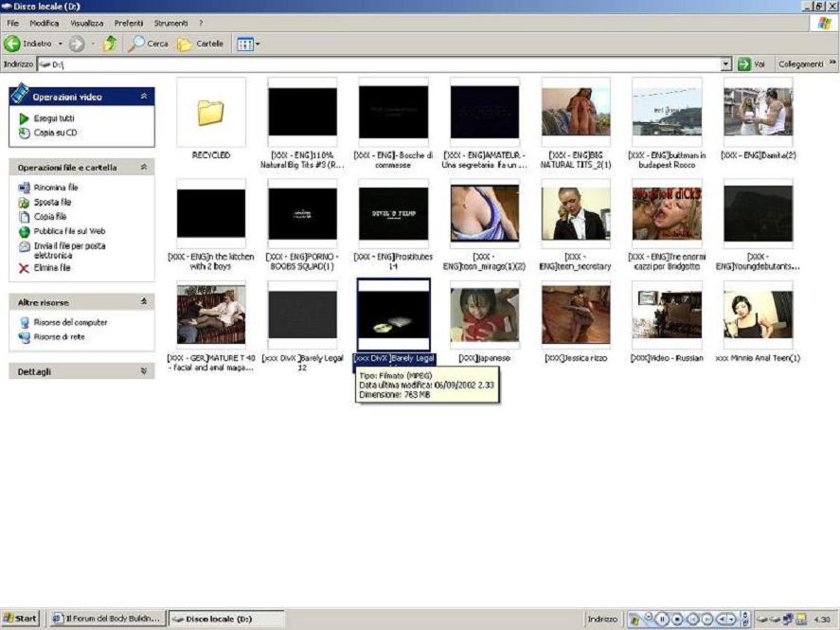Collapse the Operazioni file e cartella panel
The image size is (840, 630).
click(x=144, y=168)
